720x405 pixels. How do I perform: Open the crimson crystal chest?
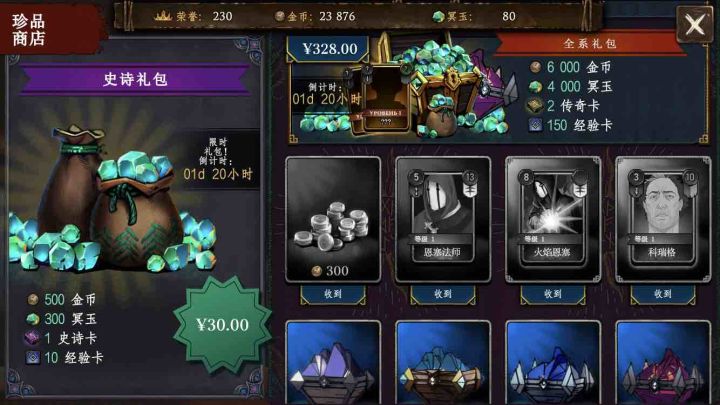(x=663, y=363)
